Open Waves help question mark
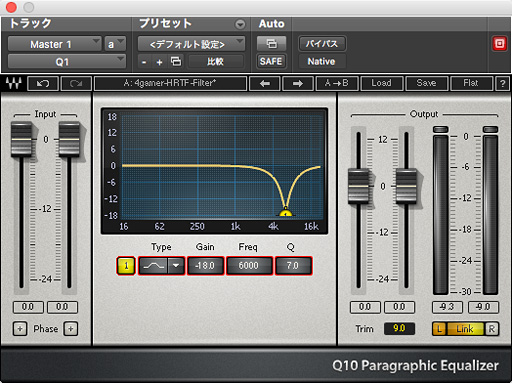This screenshot has width=512, height=383. coord(502,83)
